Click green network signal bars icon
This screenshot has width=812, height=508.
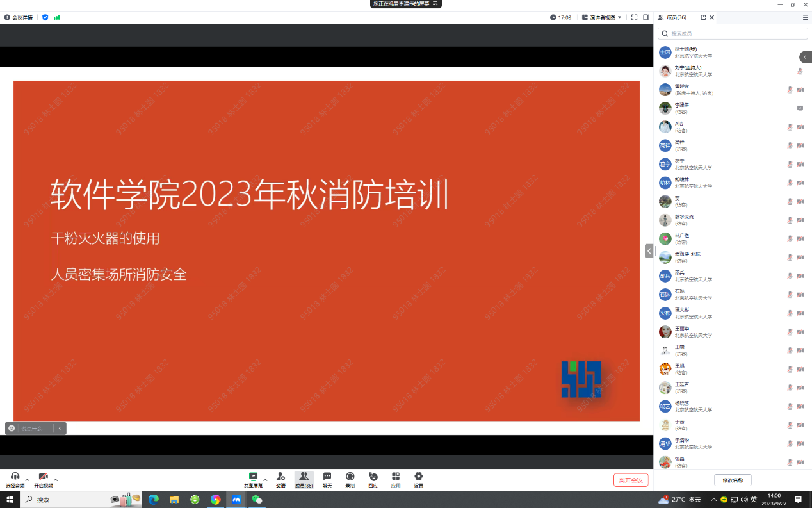click(57, 17)
